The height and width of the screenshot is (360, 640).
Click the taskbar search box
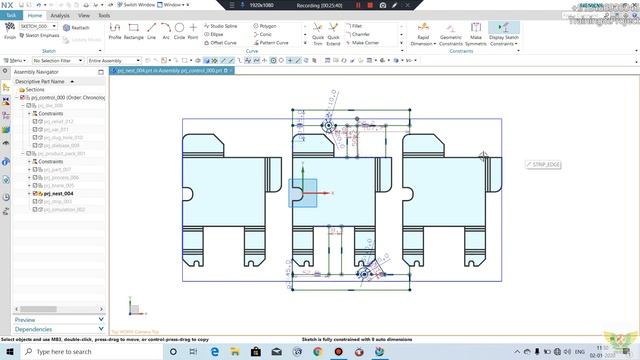tap(91, 351)
